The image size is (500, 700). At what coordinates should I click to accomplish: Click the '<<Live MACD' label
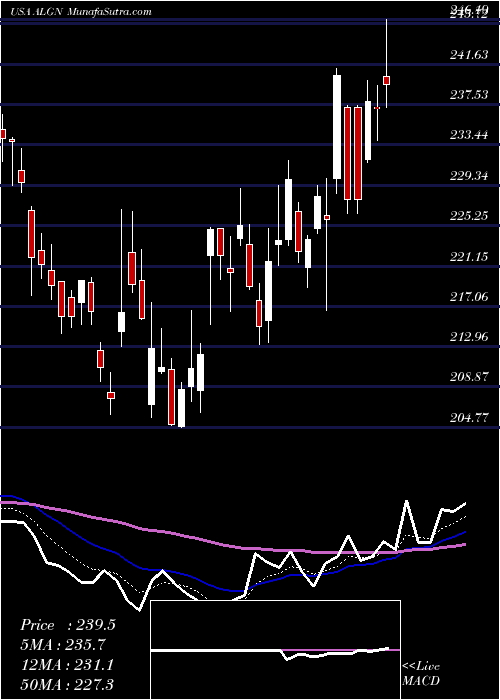point(421,673)
